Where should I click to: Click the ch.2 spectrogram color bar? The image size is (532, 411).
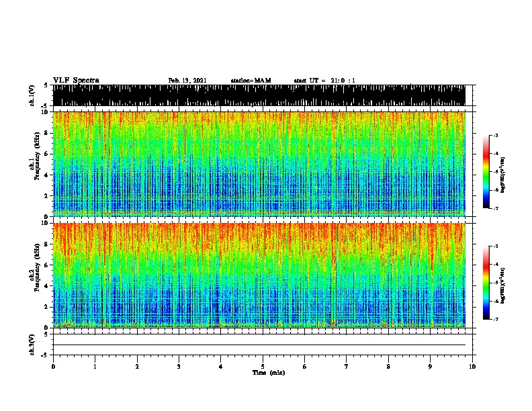point(486,283)
